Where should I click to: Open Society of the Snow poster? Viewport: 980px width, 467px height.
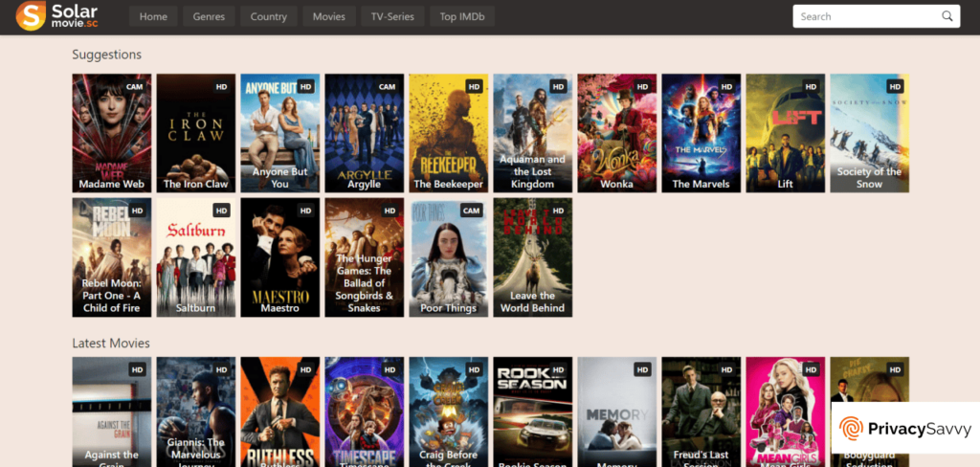[869, 133]
